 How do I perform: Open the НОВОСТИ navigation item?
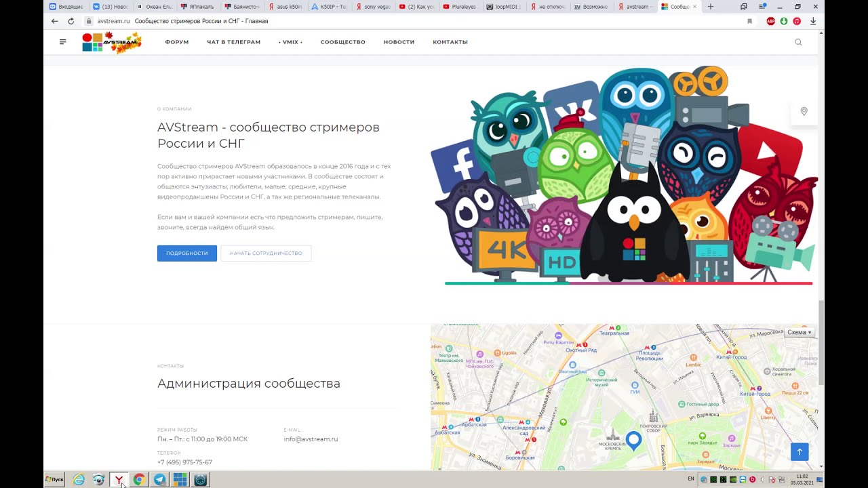(x=399, y=42)
